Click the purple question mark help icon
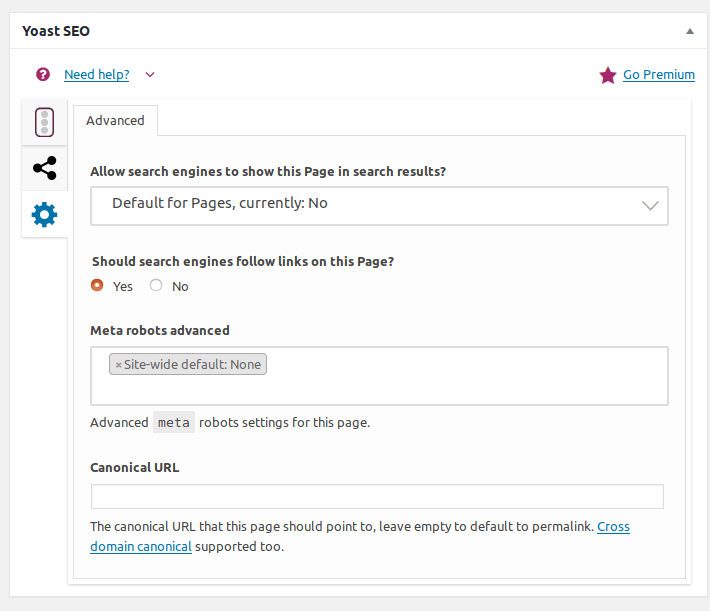The image size is (710, 611). 43,74
